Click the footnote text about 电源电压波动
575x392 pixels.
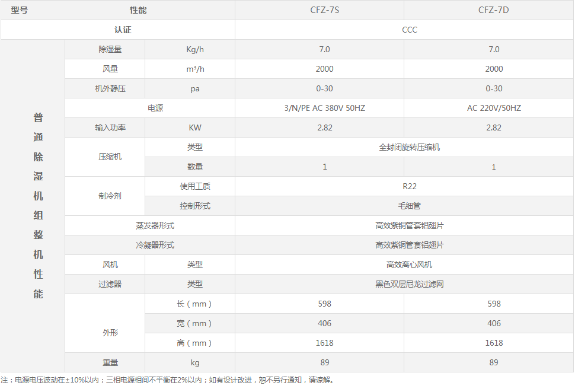[167, 380]
